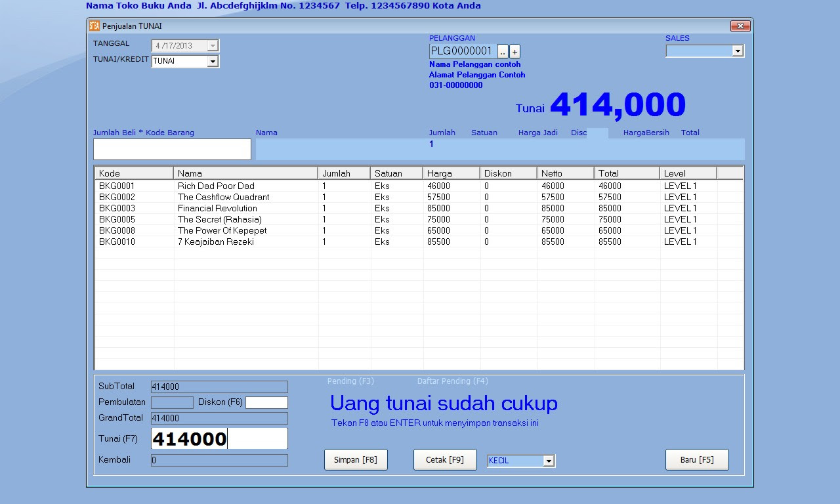
Task: Click the Diskon (F6) input field
Action: click(266, 402)
